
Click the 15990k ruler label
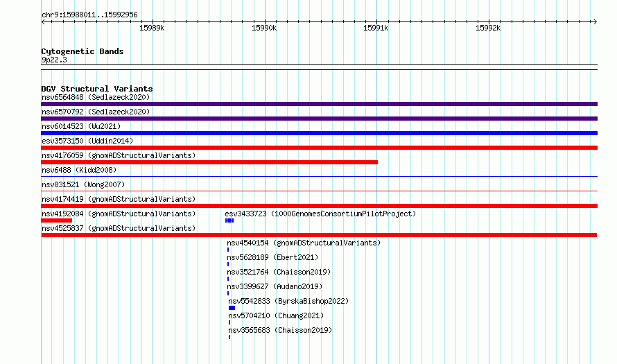pos(264,28)
